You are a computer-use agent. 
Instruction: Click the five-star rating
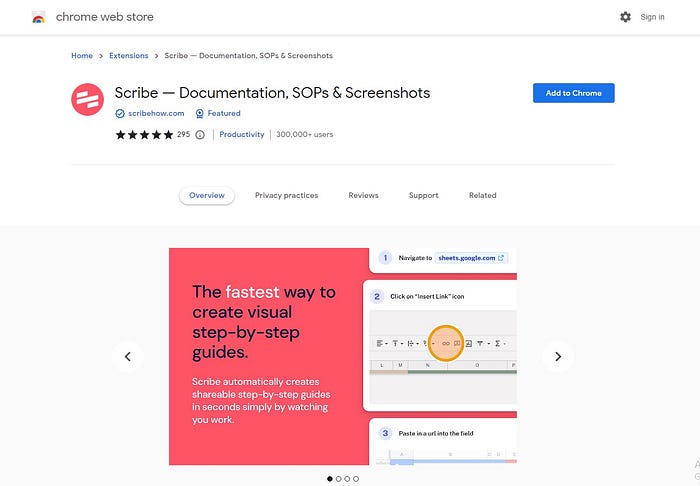pyautogui.click(x=144, y=135)
